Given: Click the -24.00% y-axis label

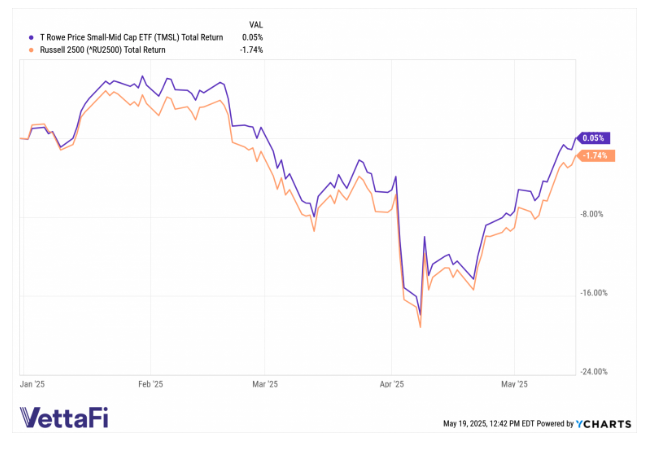Looking at the screenshot, I should 594,372.
